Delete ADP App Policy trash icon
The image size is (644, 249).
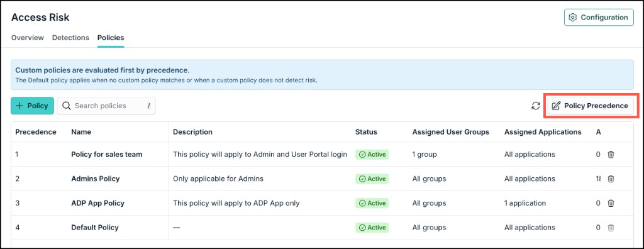611,203
